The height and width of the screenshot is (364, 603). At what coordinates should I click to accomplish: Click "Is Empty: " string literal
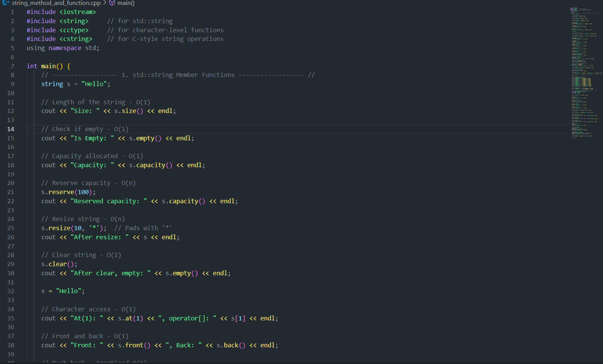[92, 138]
